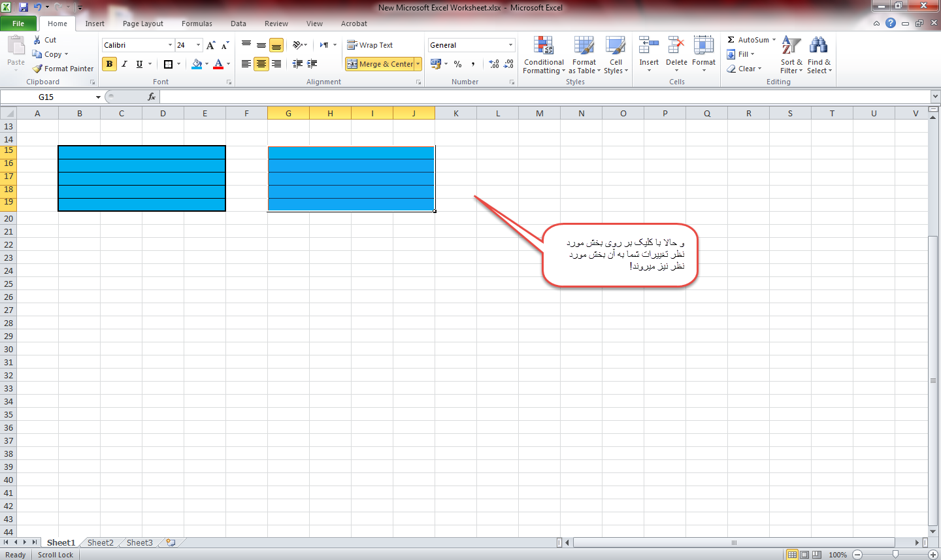Toggle Wrap Text for selected cells
Image resolution: width=941 pixels, height=560 pixels.
(x=370, y=45)
